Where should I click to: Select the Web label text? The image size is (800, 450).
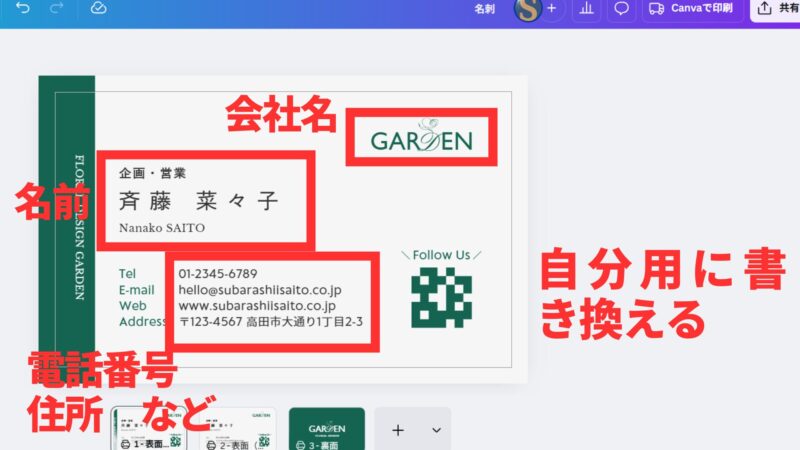(x=133, y=306)
